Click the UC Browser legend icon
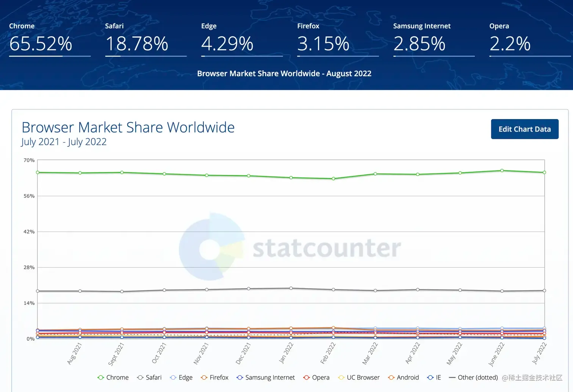The width and height of the screenshot is (573, 392). pos(341,378)
